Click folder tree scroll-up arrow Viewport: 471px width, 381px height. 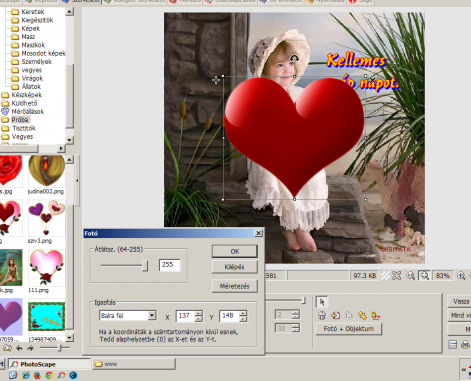point(69,12)
